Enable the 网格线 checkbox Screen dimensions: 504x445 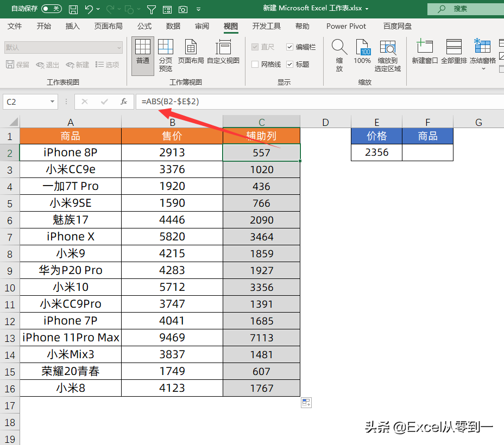point(255,65)
